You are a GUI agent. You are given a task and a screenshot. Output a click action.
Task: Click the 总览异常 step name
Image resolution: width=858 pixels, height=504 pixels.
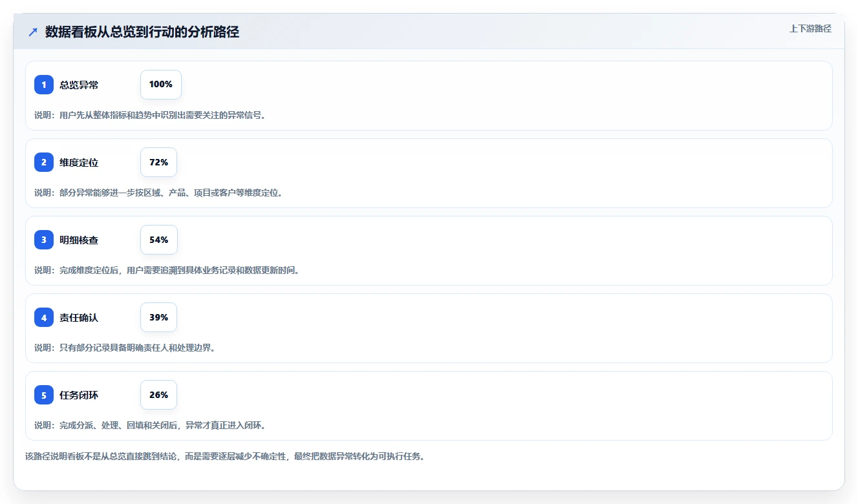pos(79,85)
